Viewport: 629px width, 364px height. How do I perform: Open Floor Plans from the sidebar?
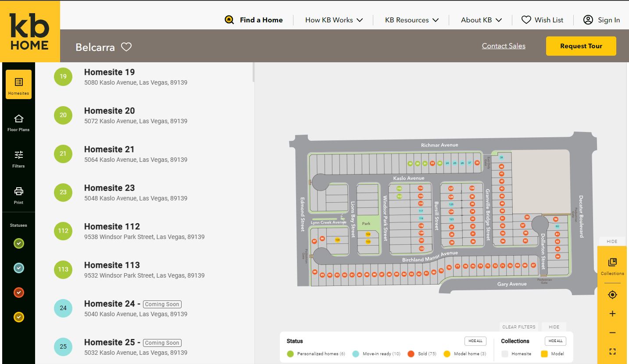(18, 123)
